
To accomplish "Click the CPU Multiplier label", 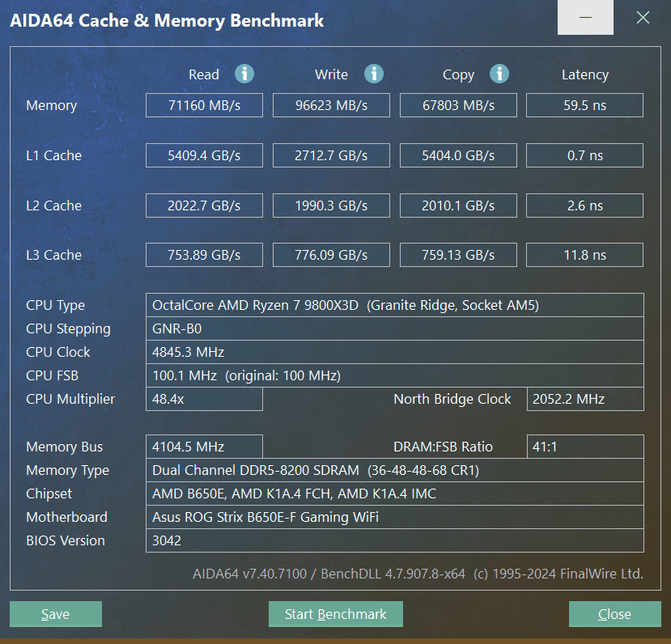I will pos(70,400).
